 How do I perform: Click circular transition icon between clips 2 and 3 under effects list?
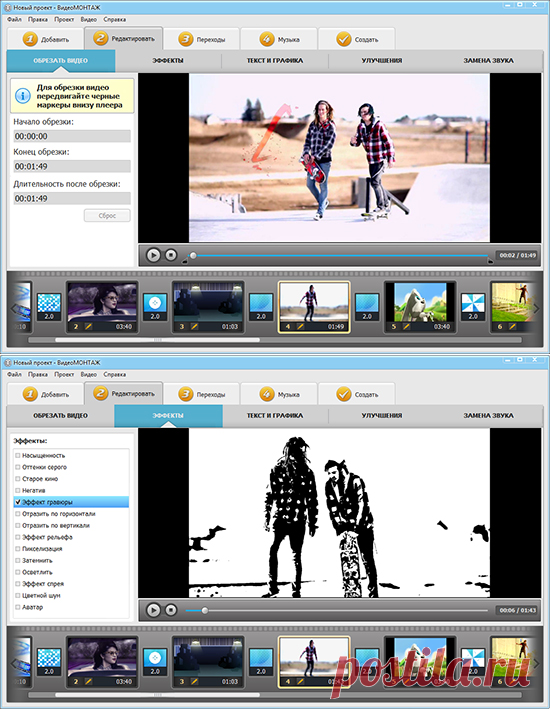[155, 662]
